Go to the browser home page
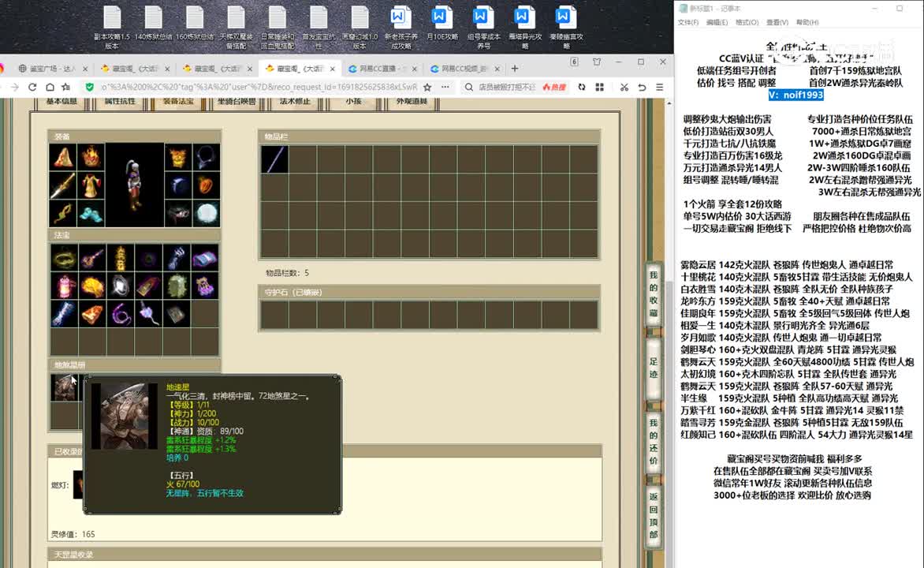 click(50, 87)
